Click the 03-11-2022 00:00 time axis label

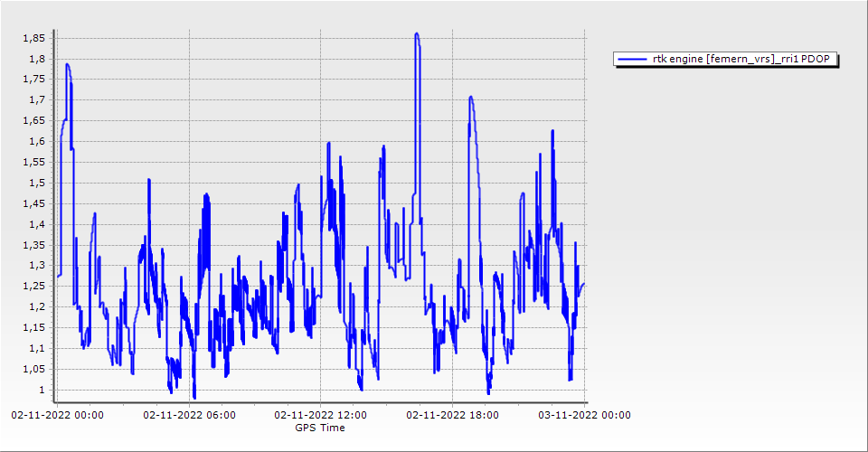(x=585, y=416)
